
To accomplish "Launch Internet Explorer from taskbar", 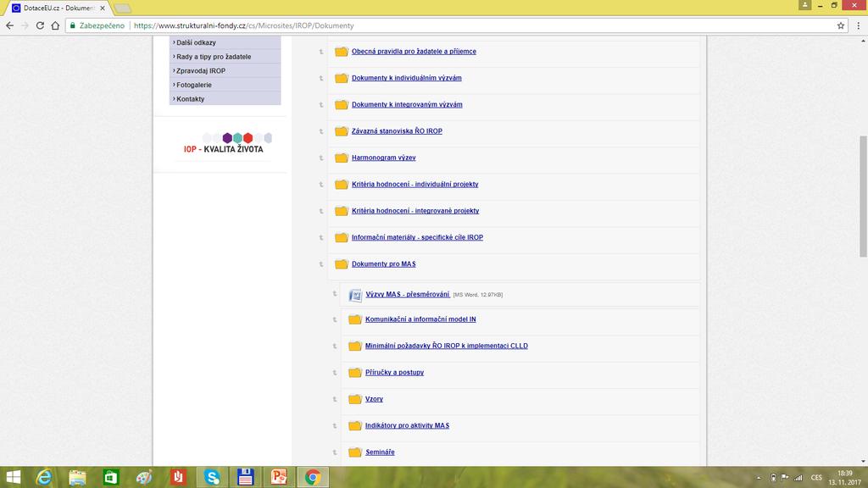I will 44,477.
